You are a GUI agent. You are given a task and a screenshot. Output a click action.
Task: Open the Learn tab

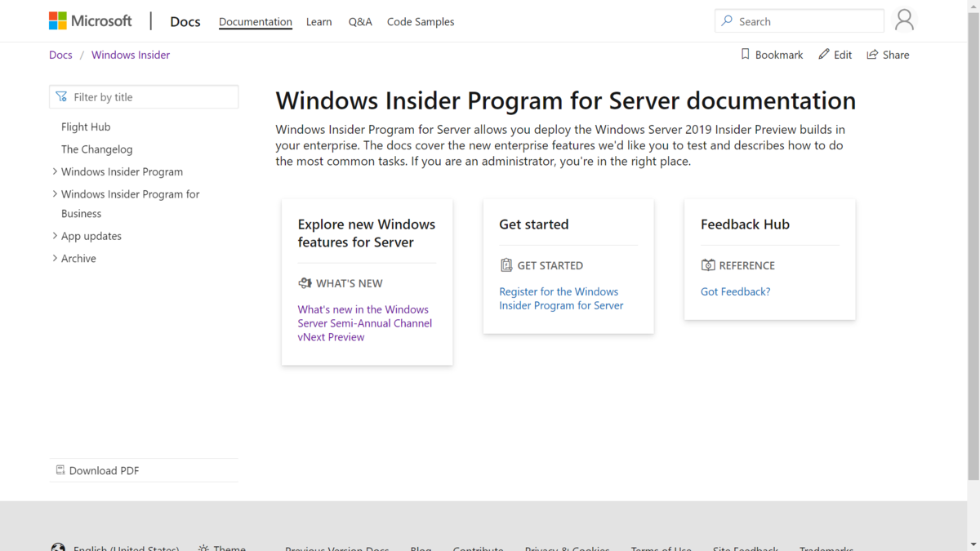(x=318, y=22)
